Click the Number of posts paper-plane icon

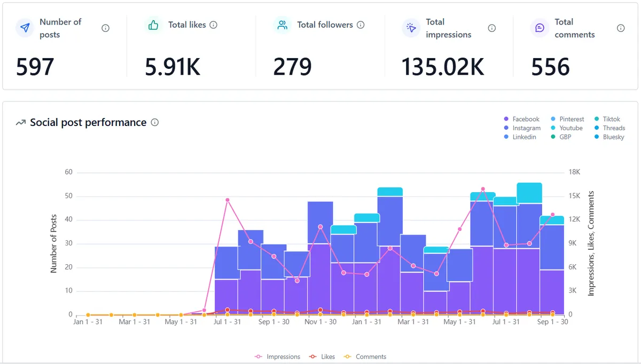25,28
